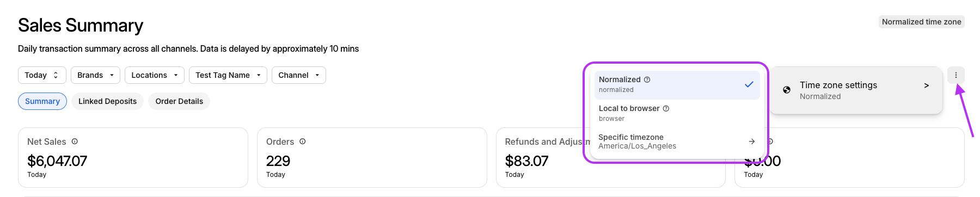Select Local to browser time zone option
This screenshot has width=980, height=197.
coord(677,113)
